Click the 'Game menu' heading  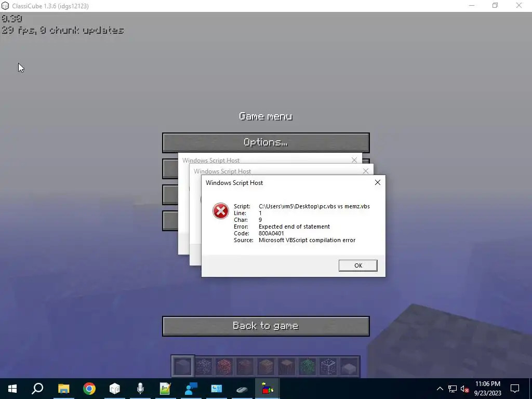(x=265, y=116)
